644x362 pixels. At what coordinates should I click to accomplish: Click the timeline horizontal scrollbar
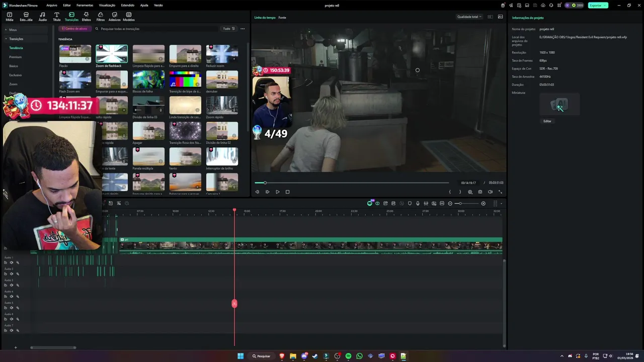tap(53, 347)
